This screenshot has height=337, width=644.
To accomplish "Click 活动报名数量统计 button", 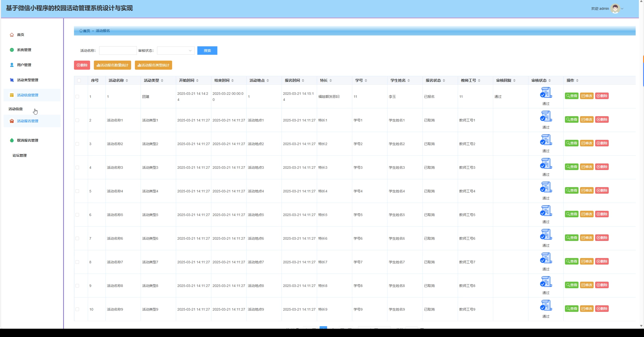I will click(x=112, y=65).
